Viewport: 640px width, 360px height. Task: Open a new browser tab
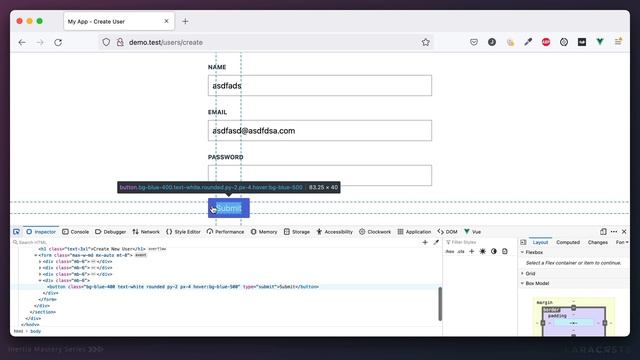pyautogui.click(x=185, y=21)
